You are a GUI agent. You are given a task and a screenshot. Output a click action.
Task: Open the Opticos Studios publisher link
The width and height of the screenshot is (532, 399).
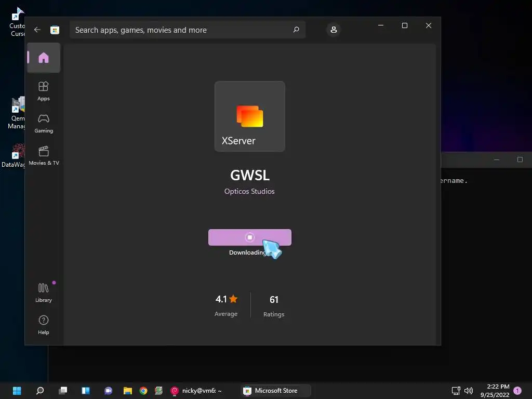click(x=249, y=191)
